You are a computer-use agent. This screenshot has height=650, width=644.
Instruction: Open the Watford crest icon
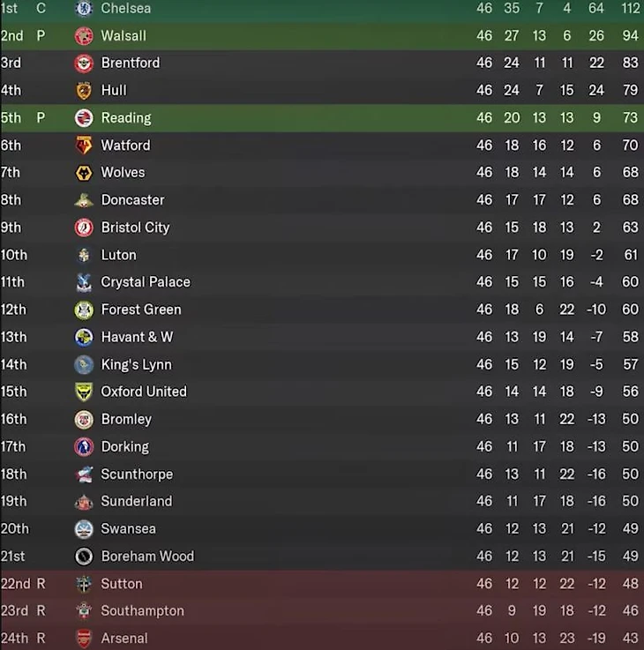[x=84, y=146]
